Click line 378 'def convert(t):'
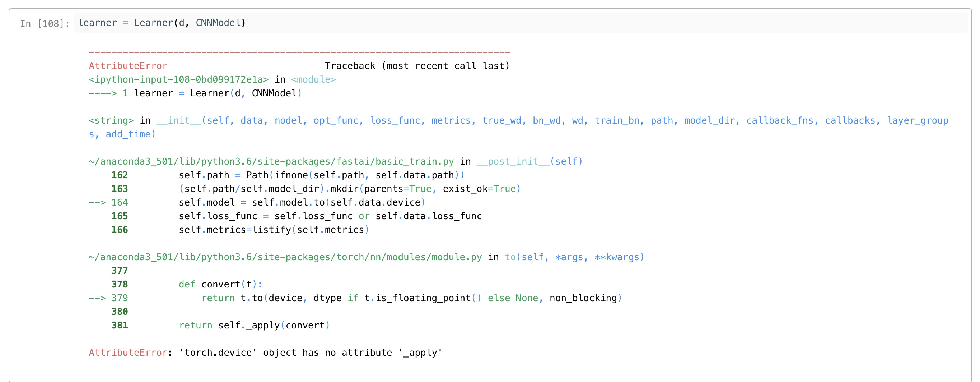Viewport: 980px width, 382px height. point(221,285)
